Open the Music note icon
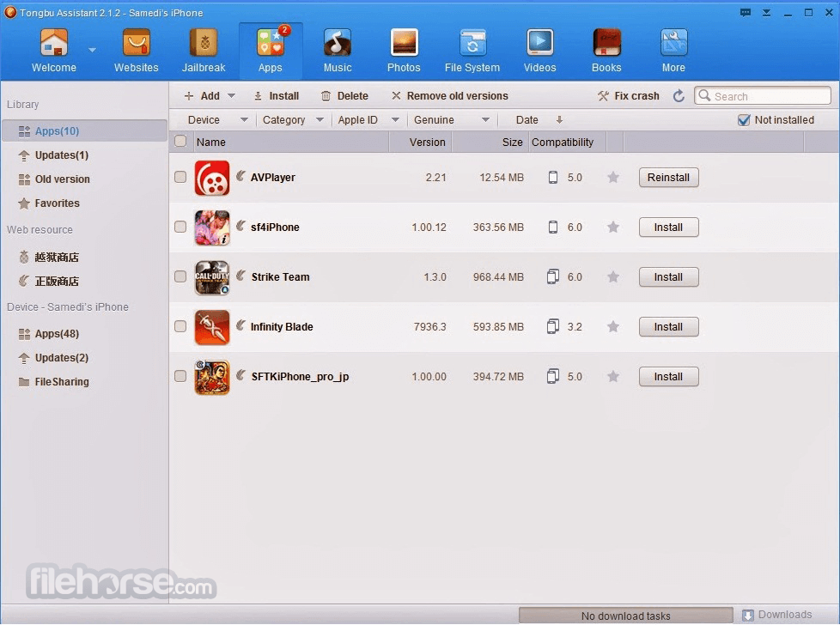The image size is (840, 625). pos(338,43)
